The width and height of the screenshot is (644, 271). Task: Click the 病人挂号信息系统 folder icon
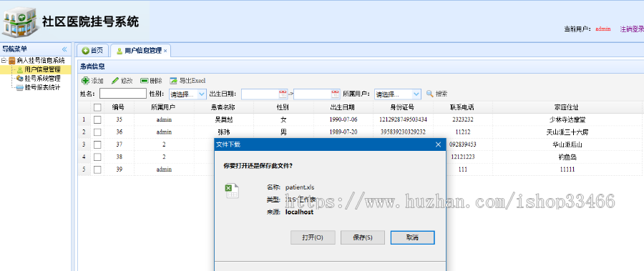12,61
